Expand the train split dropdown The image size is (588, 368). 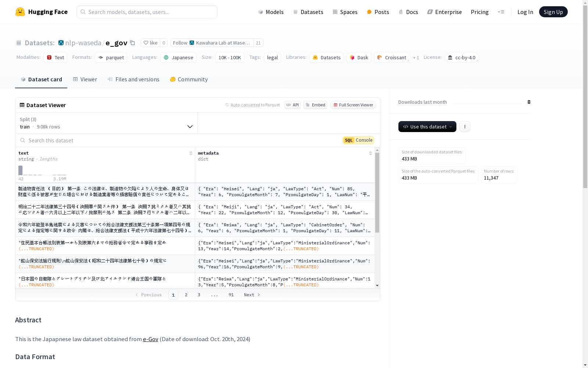[x=106, y=123]
